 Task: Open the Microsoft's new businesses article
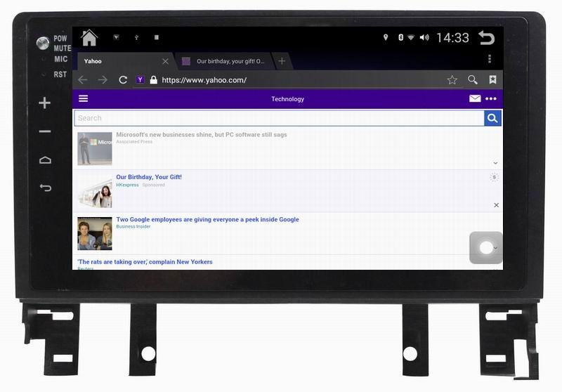[202, 135]
